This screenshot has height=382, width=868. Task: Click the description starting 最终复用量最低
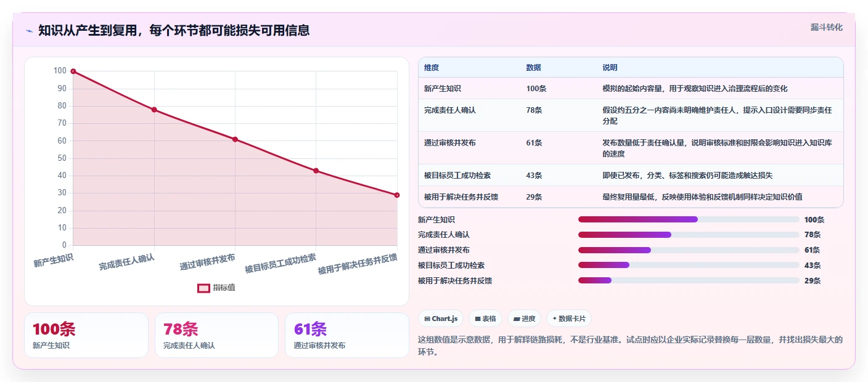(x=702, y=197)
